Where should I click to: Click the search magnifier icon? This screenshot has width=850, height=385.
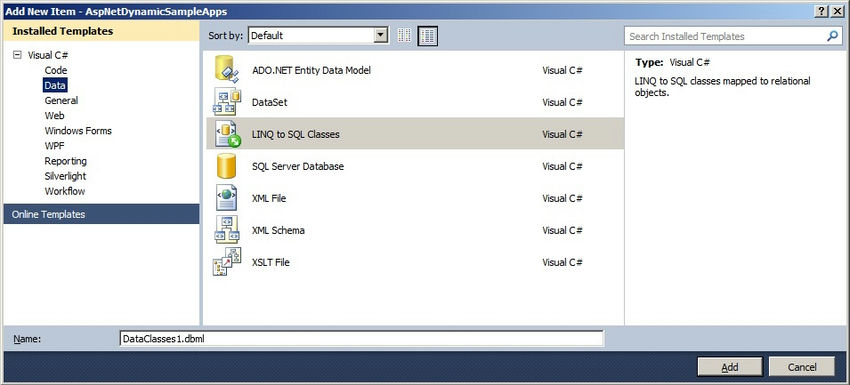[832, 36]
